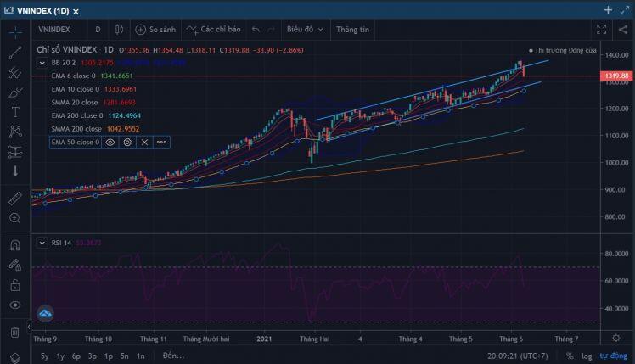Click the share chart icon
The image size is (635, 364).
623,29
